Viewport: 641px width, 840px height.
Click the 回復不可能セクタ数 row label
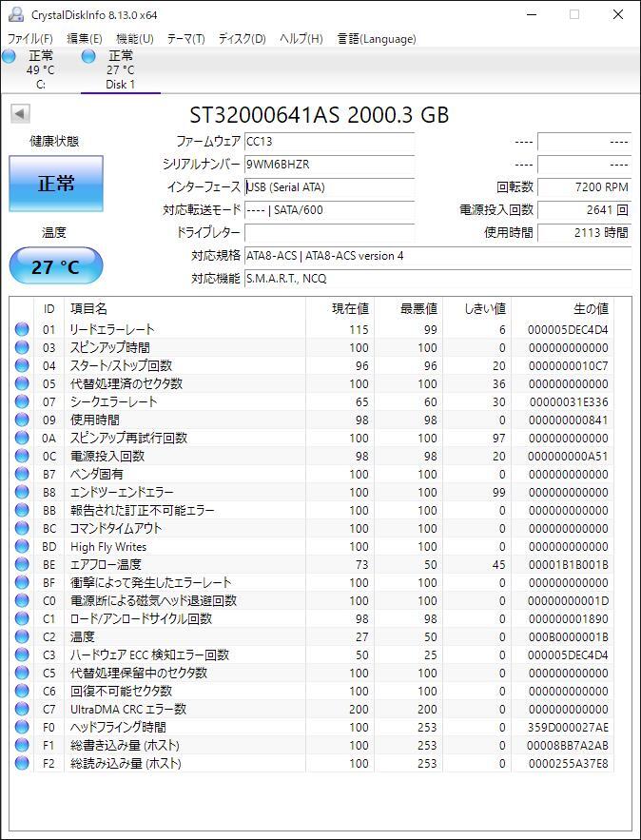(x=121, y=691)
